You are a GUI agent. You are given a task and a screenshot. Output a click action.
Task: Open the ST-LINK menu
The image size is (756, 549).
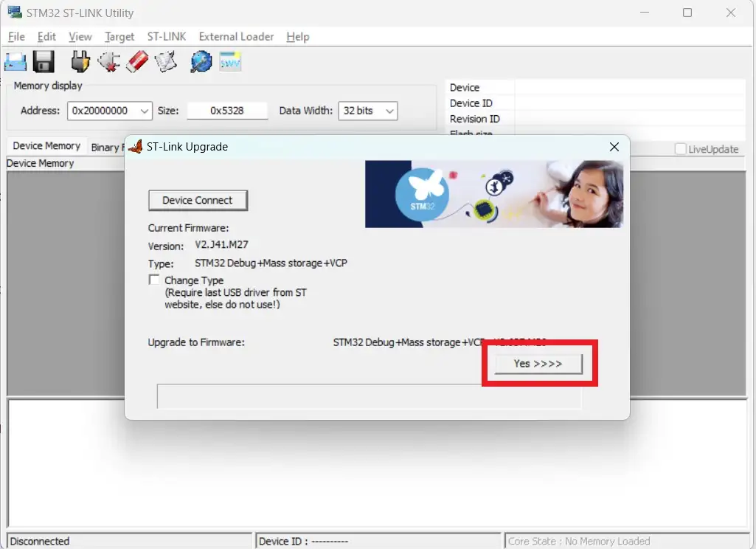[x=167, y=37]
